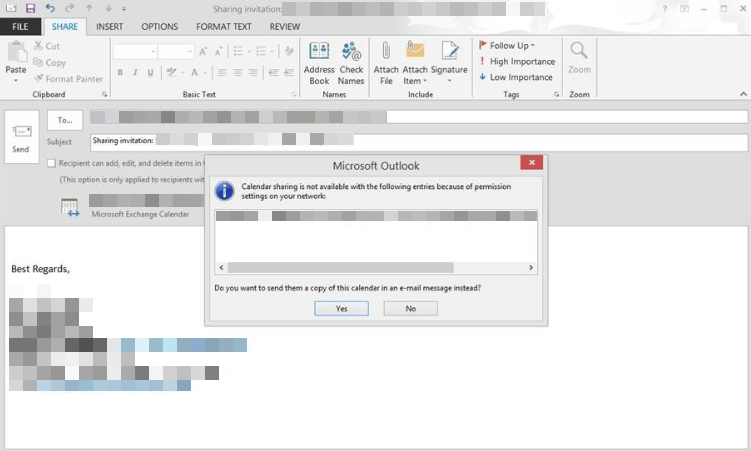This screenshot has width=751, height=451.
Task: Click the Decrease Indent icon
Action: [x=273, y=72]
